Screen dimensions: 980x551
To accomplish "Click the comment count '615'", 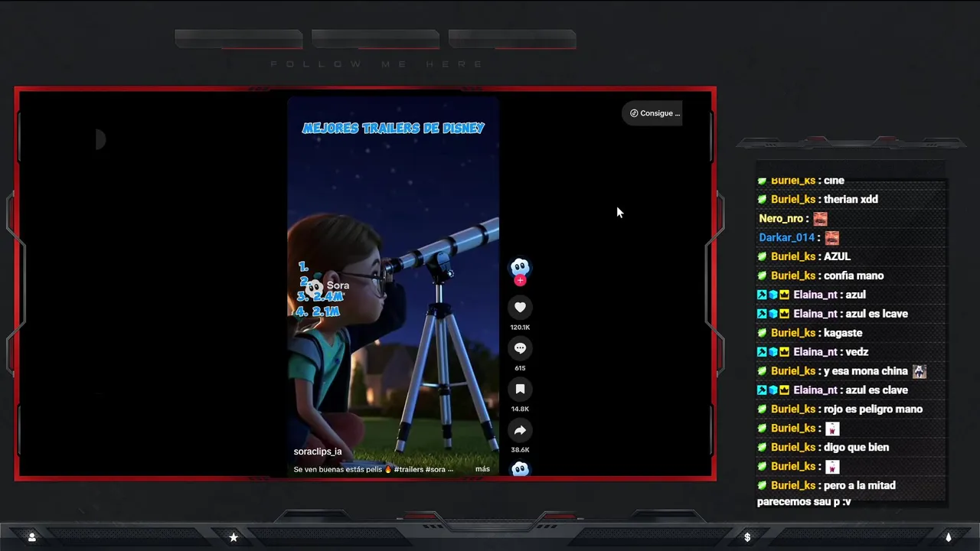I will [520, 368].
